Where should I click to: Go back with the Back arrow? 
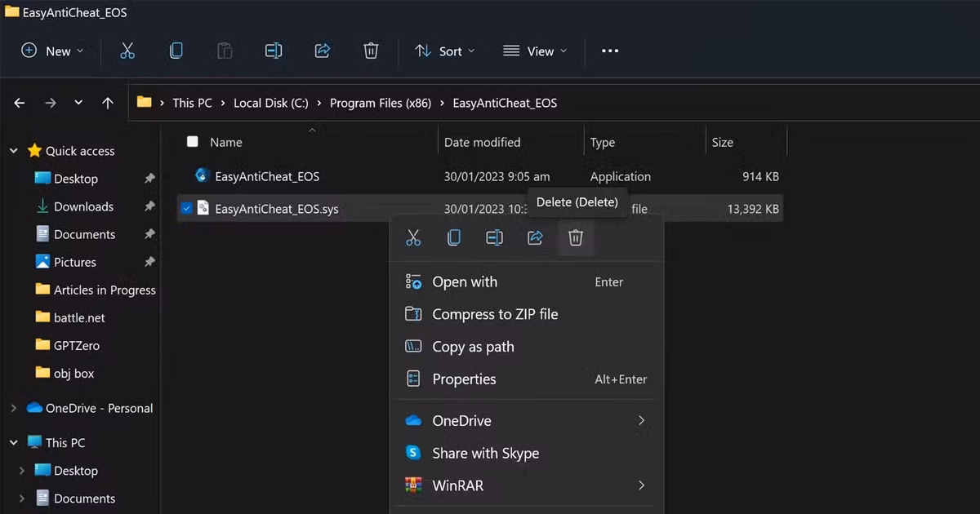20,103
